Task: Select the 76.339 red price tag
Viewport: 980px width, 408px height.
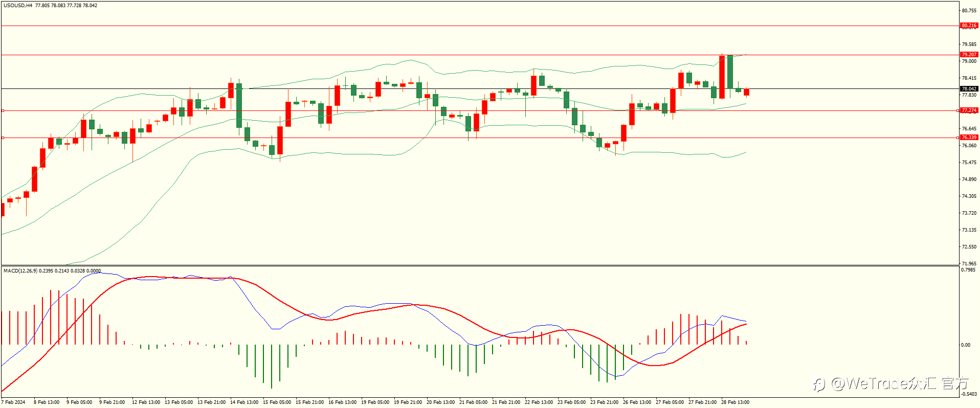Action: [x=969, y=138]
